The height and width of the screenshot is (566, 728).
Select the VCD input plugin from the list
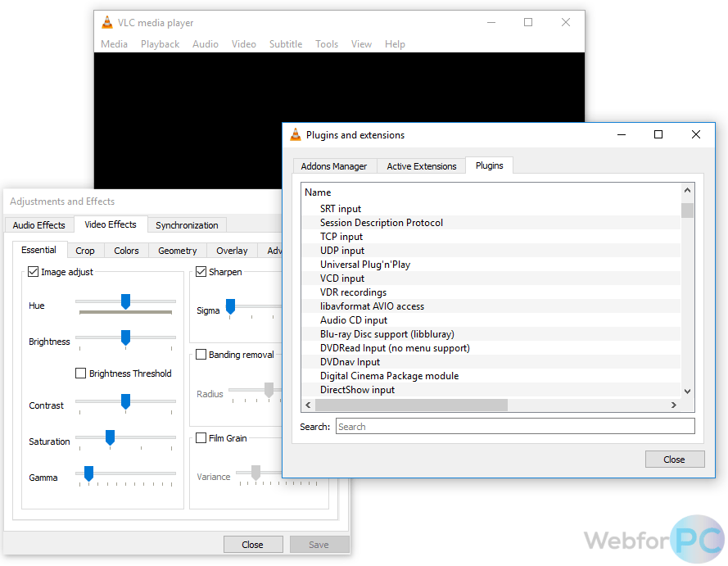[342, 278]
